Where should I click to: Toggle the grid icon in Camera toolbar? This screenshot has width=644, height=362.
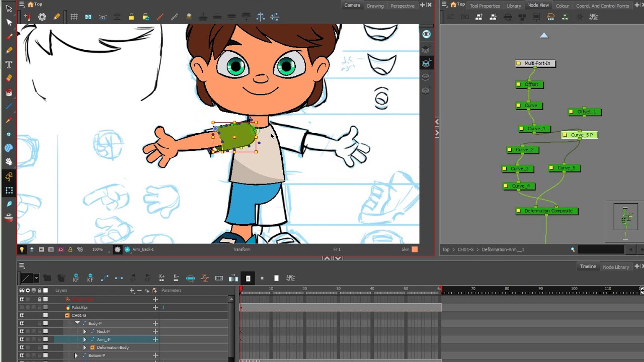point(74,17)
